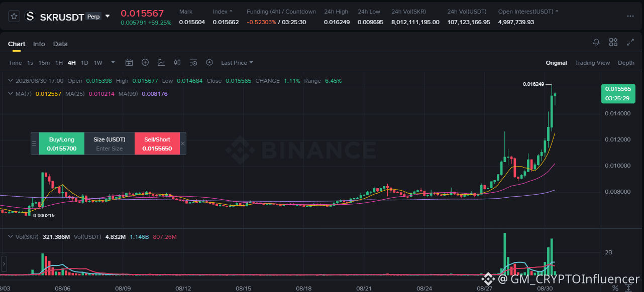Expand the left side panel arrow
This screenshot has width=644, height=292.
click(4, 263)
